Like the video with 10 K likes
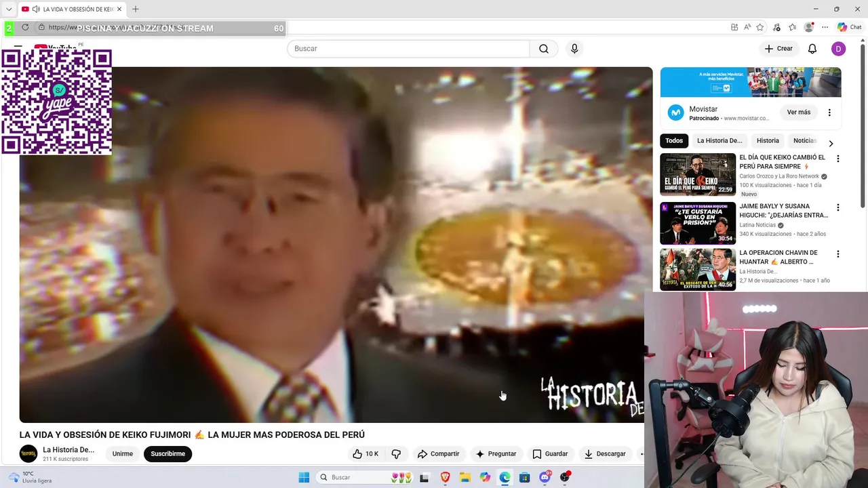This screenshot has height=488, width=868. (366, 454)
